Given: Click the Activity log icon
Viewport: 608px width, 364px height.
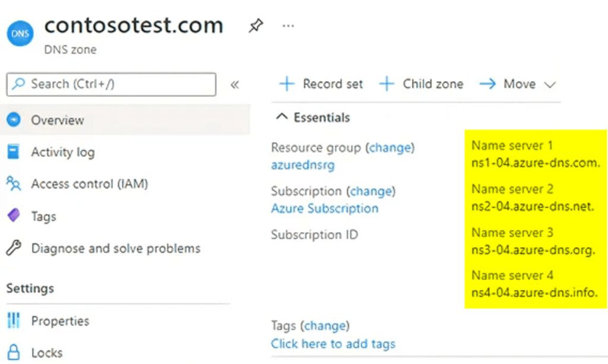Looking at the screenshot, I should point(13,152).
